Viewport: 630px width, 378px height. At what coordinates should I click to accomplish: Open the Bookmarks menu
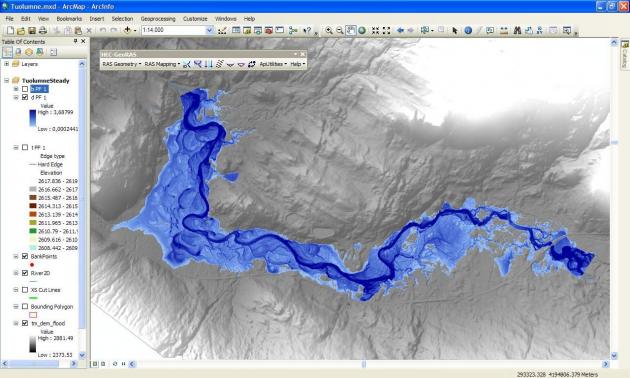[69, 19]
